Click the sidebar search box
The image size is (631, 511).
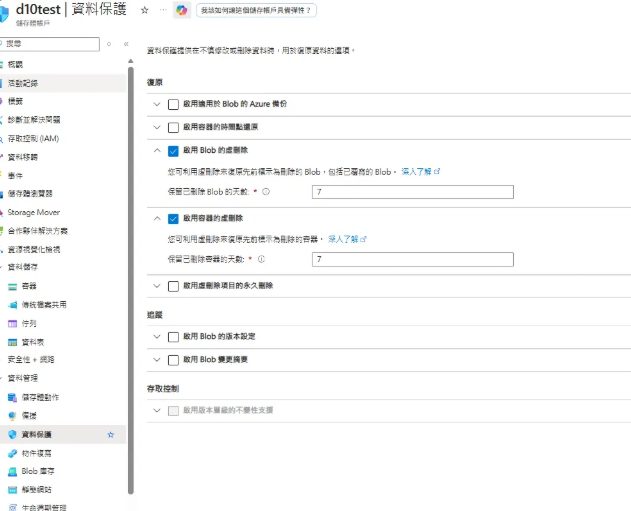point(49,44)
